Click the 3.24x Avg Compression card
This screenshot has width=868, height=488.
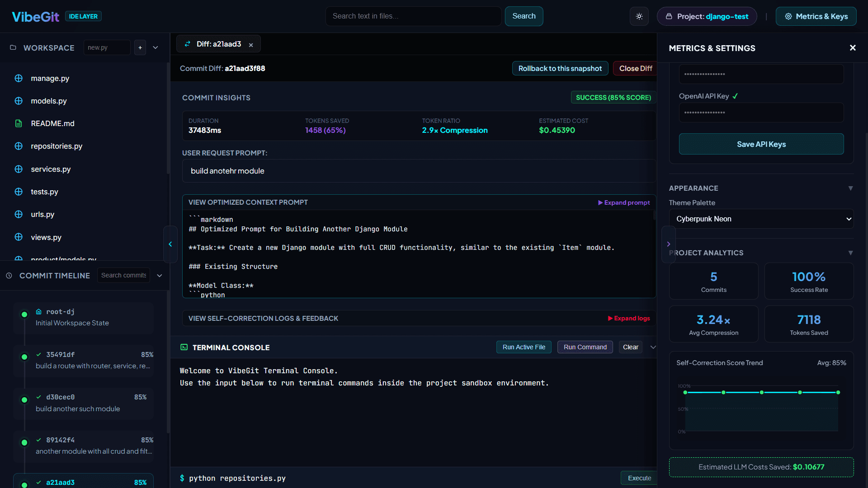pyautogui.click(x=713, y=324)
